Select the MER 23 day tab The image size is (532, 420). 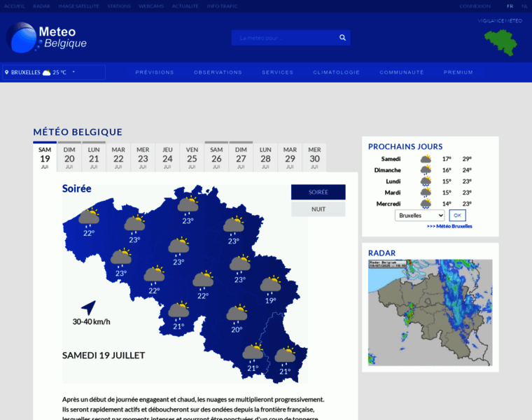pyautogui.click(x=143, y=157)
